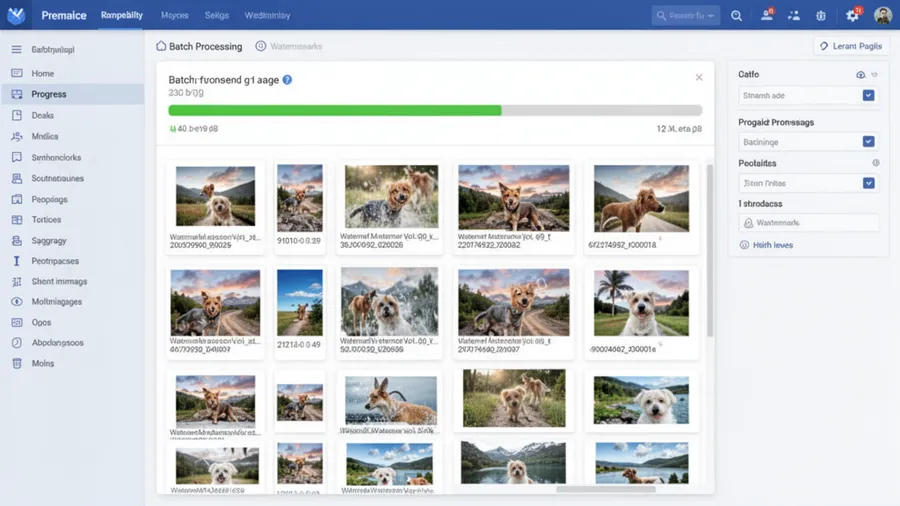Open the Sten fnitee dropdown
Screen dimensions: 900x506
(x=808, y=183)
